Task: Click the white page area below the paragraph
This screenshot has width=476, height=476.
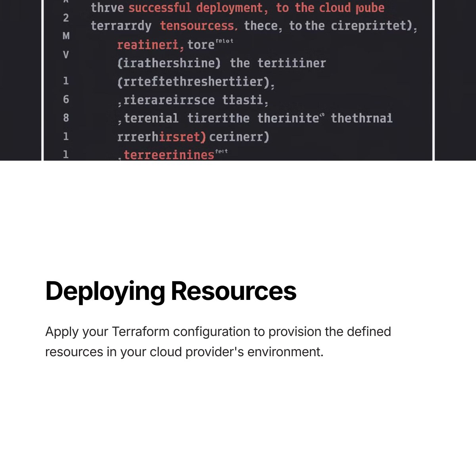Action: [238, 416]
